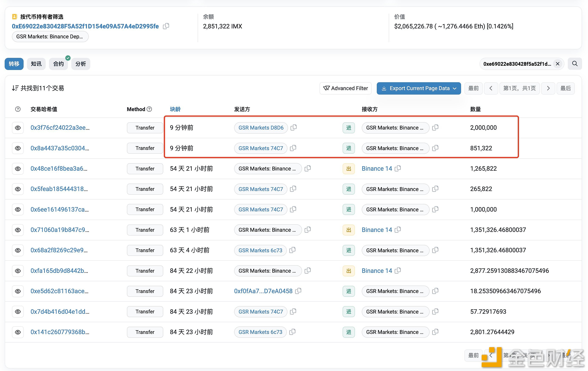The height and width of the screenshot is (371, 588).
Task: Open transaction 0xe5d62c81163ace...
Action: coord(59,291)
